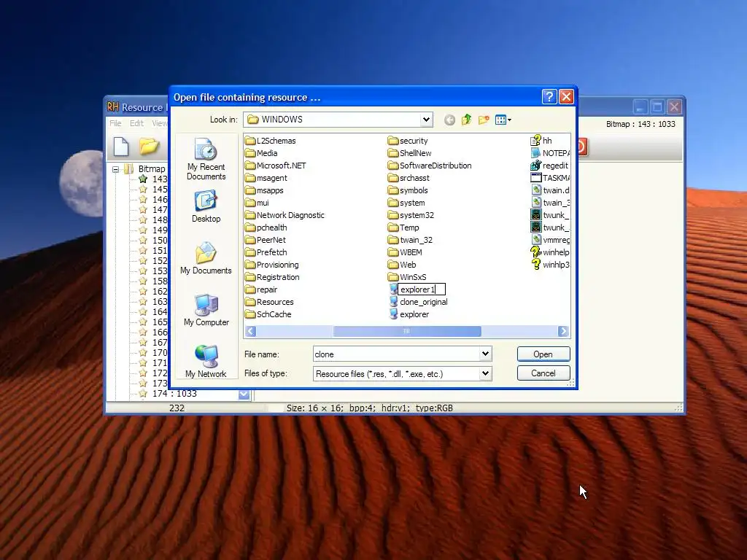This screenshot has height=560, width=747.
Task: Select My Computer shortcut
Action: pos(206,311)
